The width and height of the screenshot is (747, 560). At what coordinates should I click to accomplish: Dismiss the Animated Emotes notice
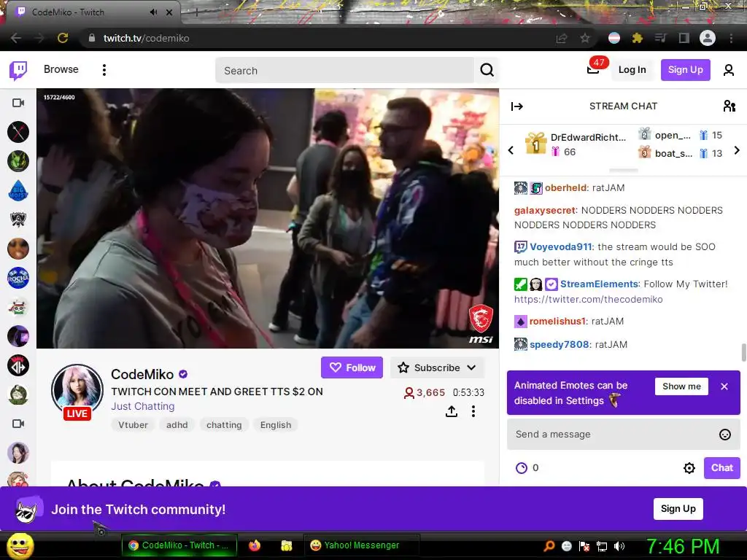coord(724,386)
